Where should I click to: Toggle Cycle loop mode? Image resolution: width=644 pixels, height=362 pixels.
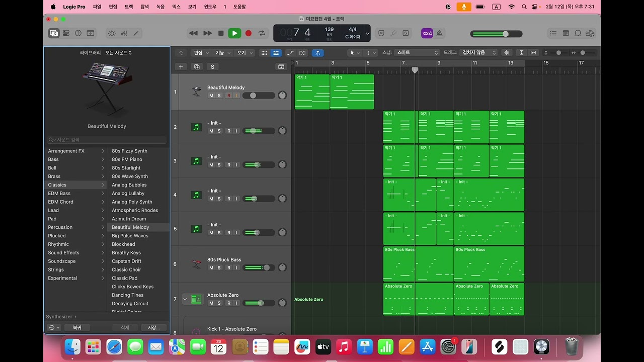(262, 33)
